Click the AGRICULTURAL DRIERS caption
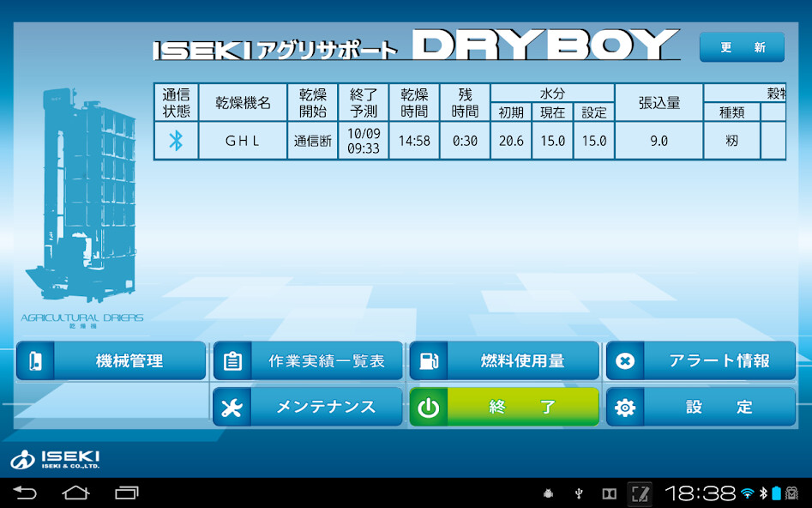 click(x=81, y=317)
